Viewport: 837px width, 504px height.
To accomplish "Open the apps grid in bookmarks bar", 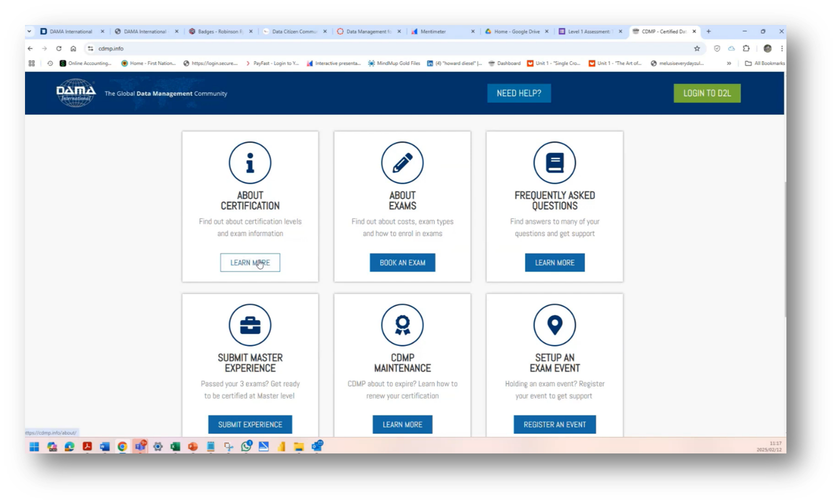I will pyautogui.click(x=31, y=63).
